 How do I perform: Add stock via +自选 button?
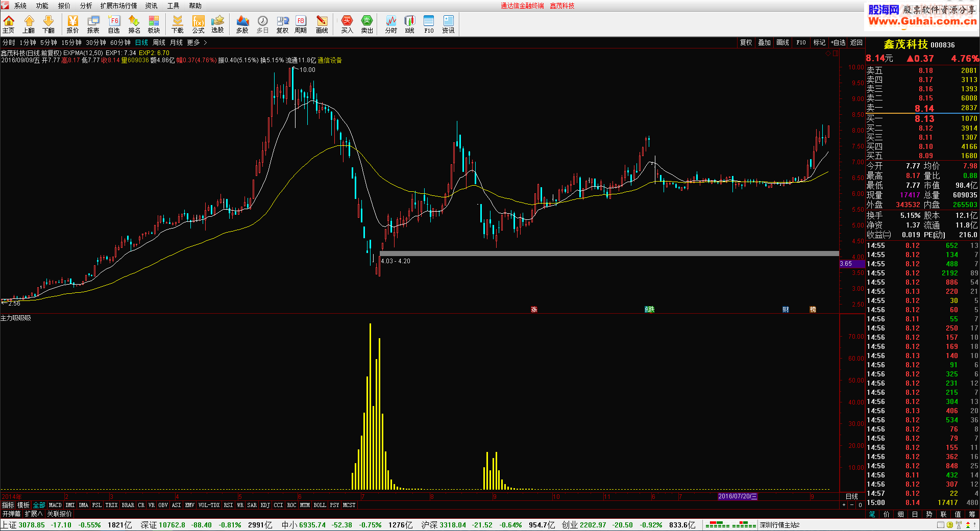coord(838,42)
